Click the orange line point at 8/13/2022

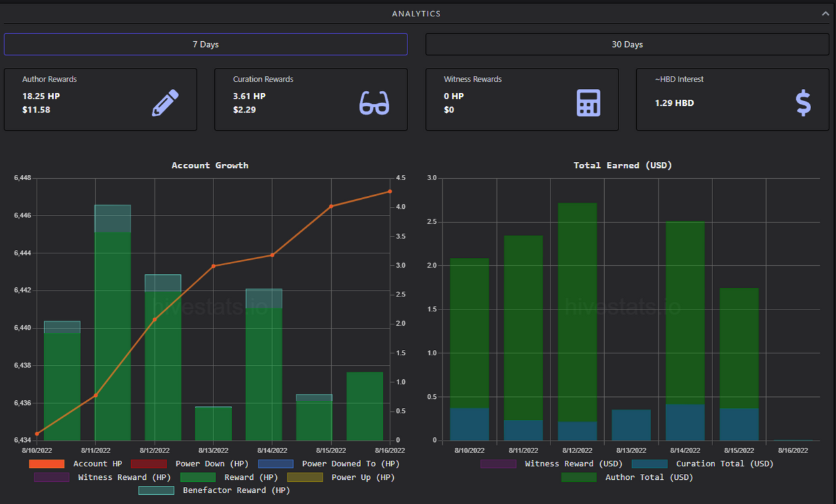(213, 266)
